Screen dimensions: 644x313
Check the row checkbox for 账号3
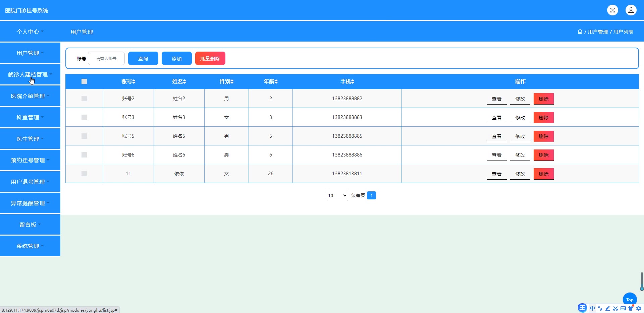(84, 117)
